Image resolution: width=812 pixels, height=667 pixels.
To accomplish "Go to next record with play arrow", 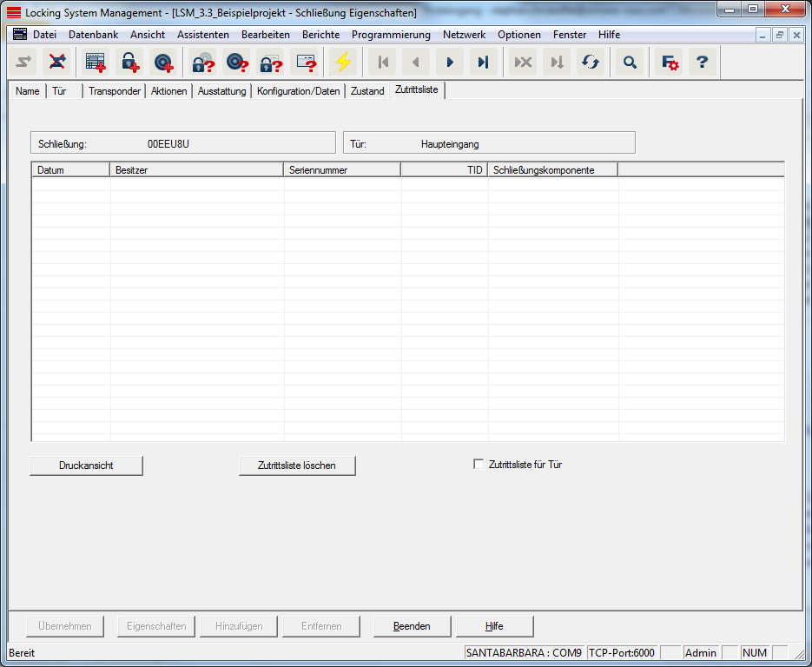I will click(x=449, y=63).
